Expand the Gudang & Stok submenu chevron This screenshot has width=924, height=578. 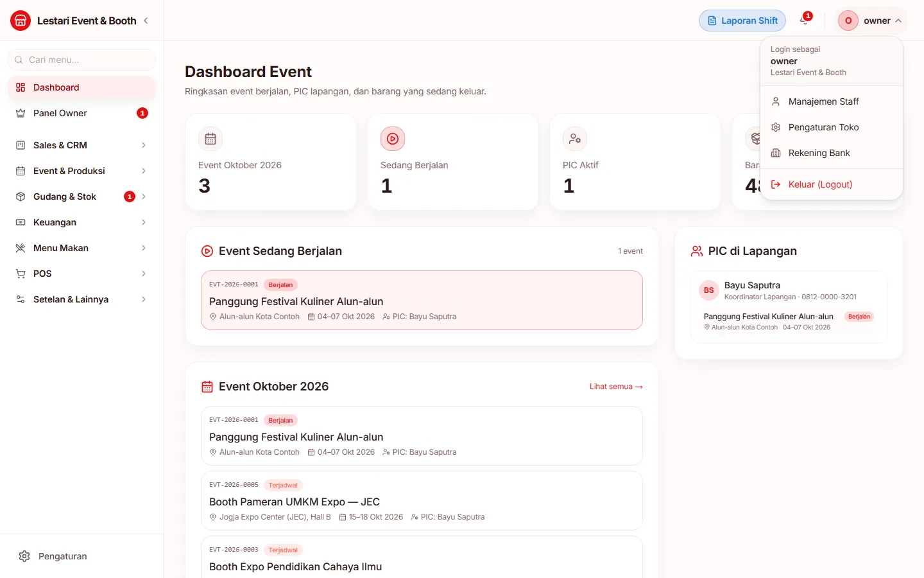144,197
